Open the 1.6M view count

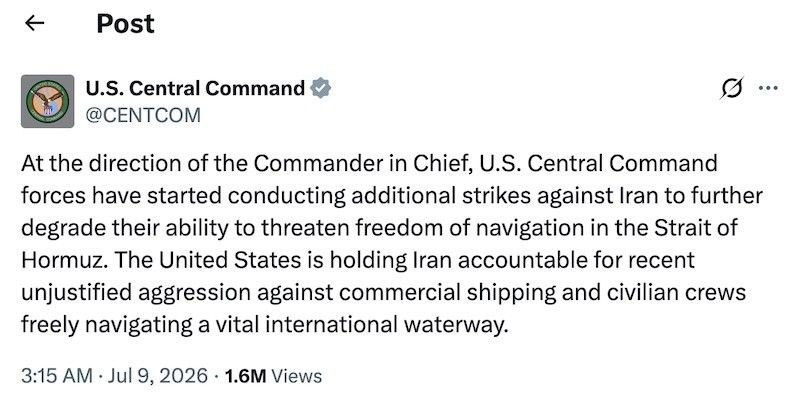(245, 376)
